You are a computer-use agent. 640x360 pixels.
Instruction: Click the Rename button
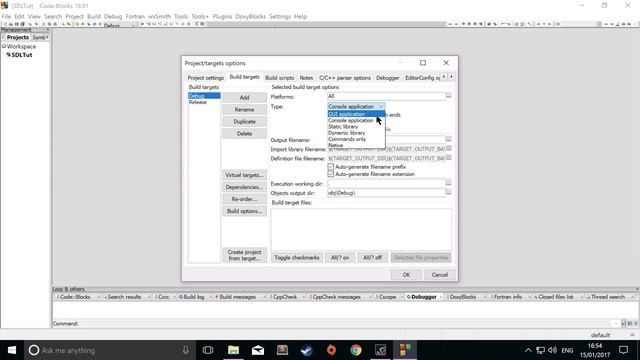point(244,109)
